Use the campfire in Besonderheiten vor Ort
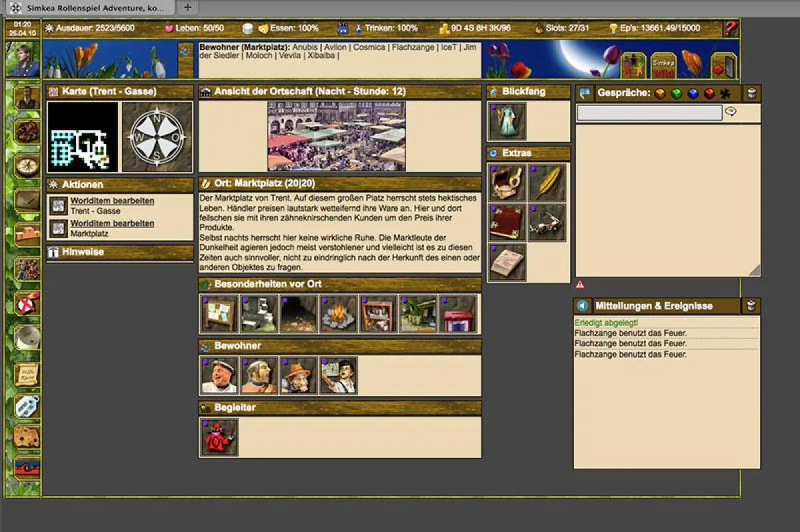The image size is (800, 532). (338, 313)
